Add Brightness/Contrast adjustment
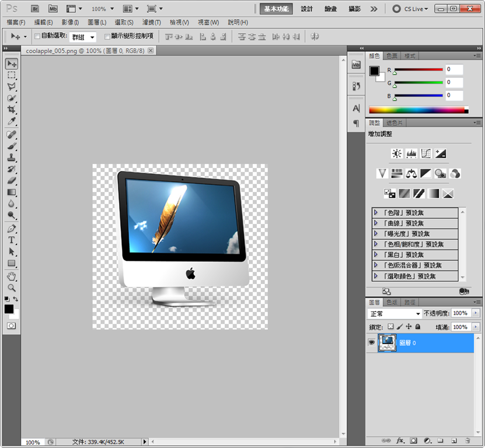The height and width of the screenshot is (448, 485). 396,153
